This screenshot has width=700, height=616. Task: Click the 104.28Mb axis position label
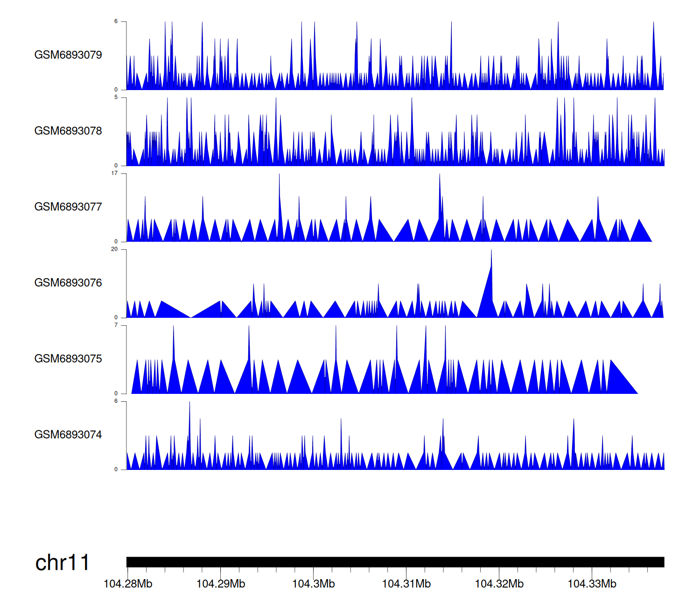click(128, 584)
